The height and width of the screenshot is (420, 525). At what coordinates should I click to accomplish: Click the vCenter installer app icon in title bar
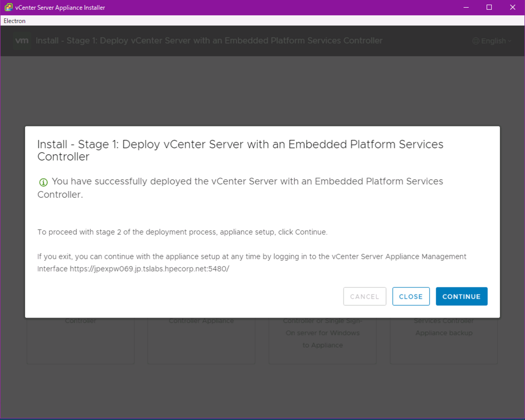click(8, 7)
